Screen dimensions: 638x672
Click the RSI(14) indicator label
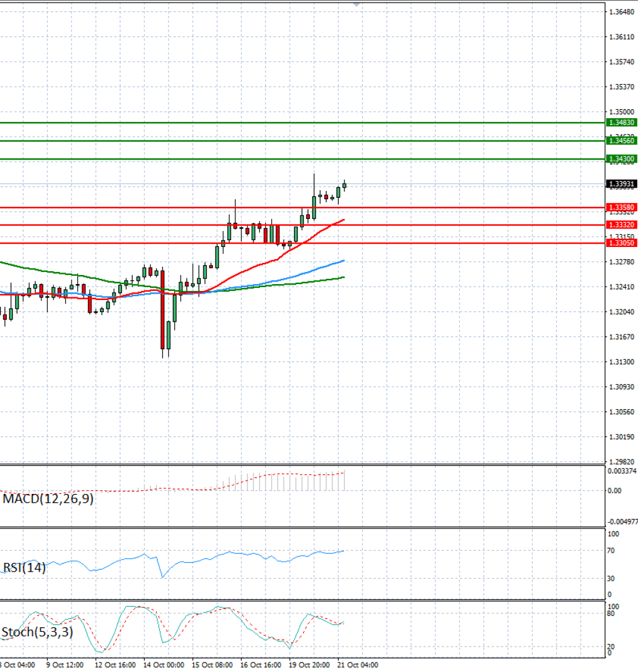(24, 568)
